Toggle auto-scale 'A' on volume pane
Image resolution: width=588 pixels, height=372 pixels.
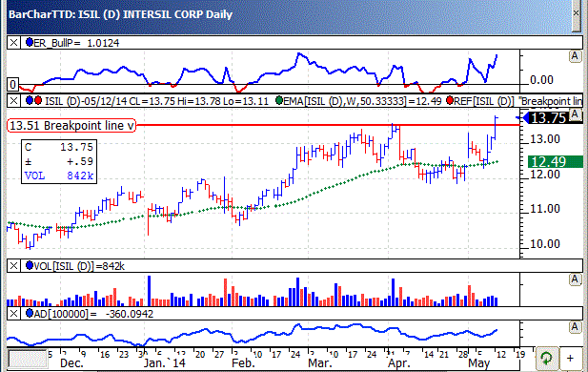(x=575, y=279)
